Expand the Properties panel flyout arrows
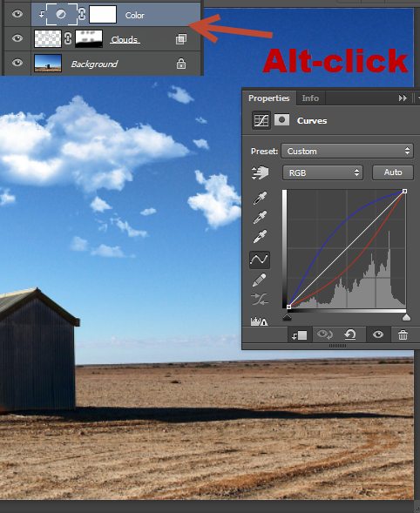 coord(403,98)
